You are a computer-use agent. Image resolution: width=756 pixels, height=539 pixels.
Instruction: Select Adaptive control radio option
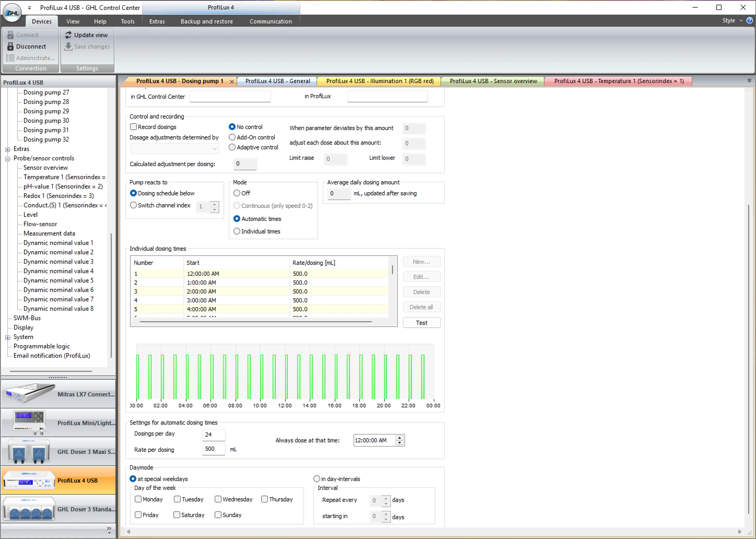(232, 147)
